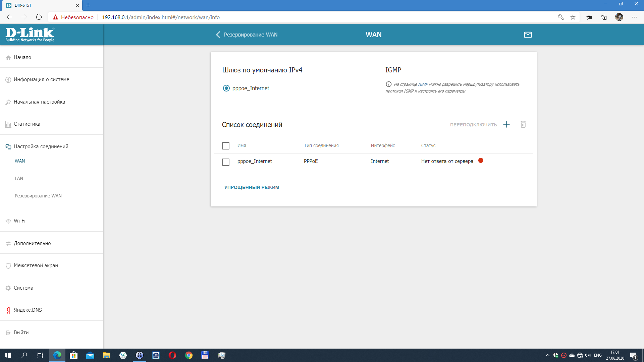The image size is (644, 362).
Task: Click ПЕРЕПОДКЛЮЧИТЬ button
Action: click(x=473, y=125)
